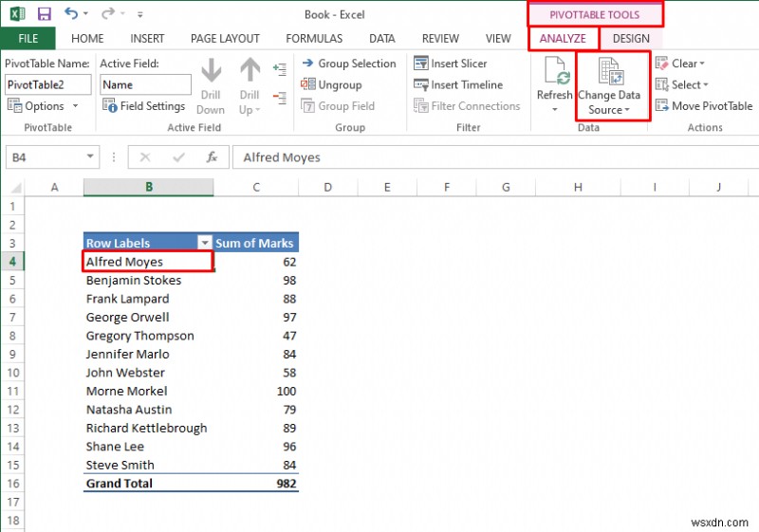Click Insert Slicer
The height and width of the screenshot is (532, 759).
tap(450, 64)
